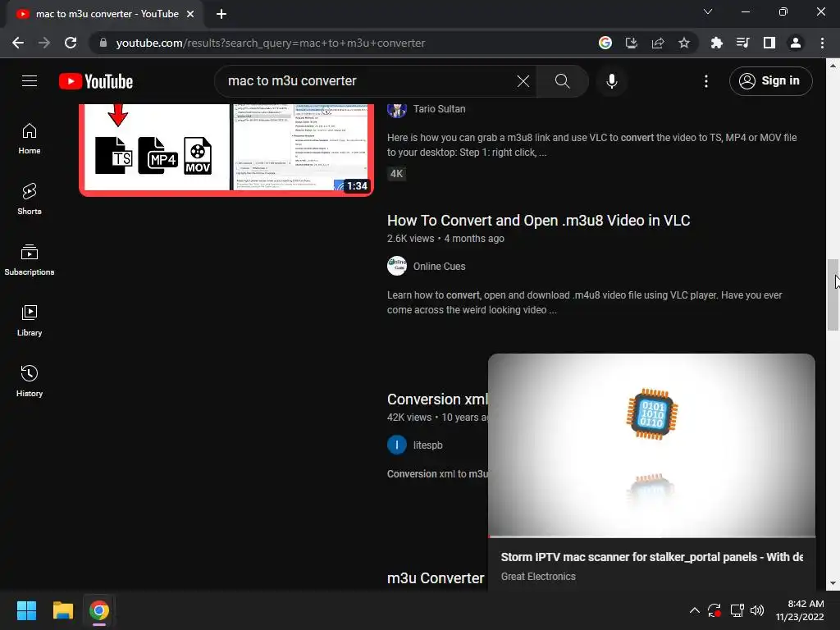Click the Storm IPTV preview video
The width and height of the screenshot is (840, 630).
651,445
